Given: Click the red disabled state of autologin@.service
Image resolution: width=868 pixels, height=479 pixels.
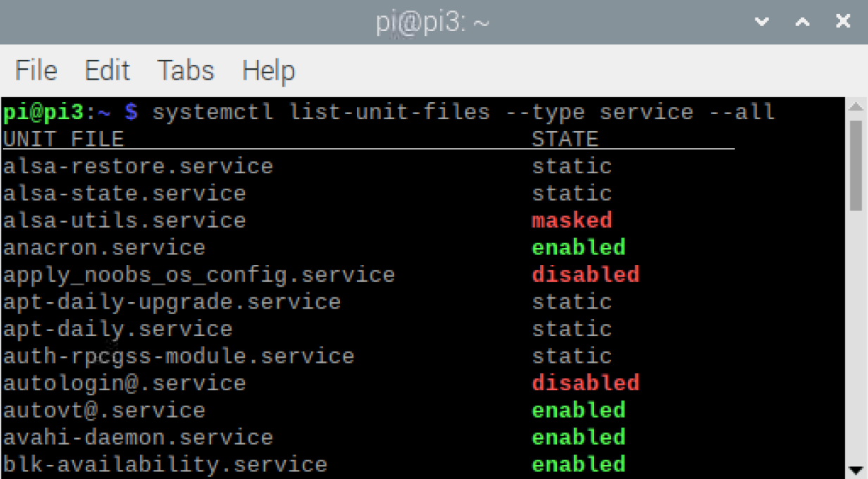Looking at the screenshot, I should (x=586, y=382).
